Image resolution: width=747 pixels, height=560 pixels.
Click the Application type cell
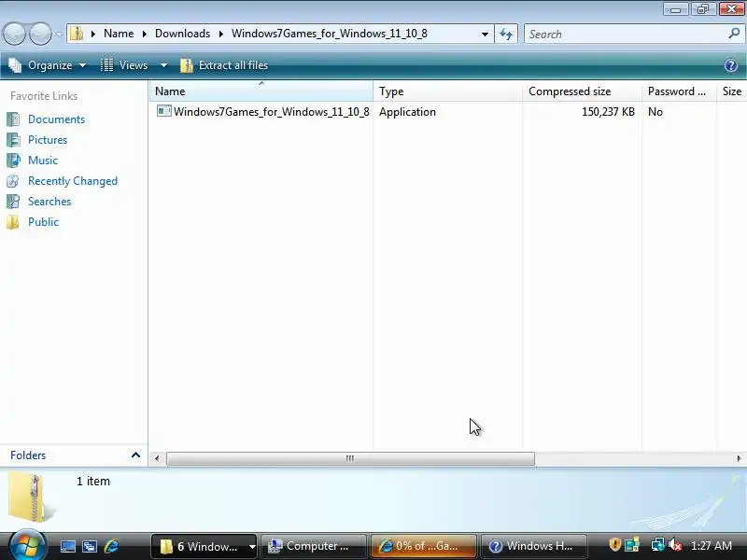pos(407,112)
